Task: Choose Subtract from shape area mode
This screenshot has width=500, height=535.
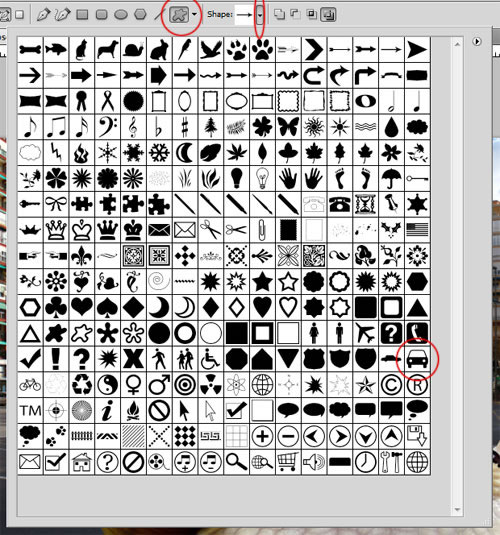Action: click(x=295, y=14)
